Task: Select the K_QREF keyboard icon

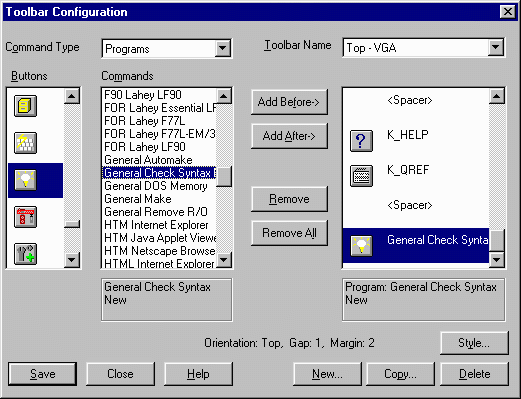Action: (x=361, y=176)
